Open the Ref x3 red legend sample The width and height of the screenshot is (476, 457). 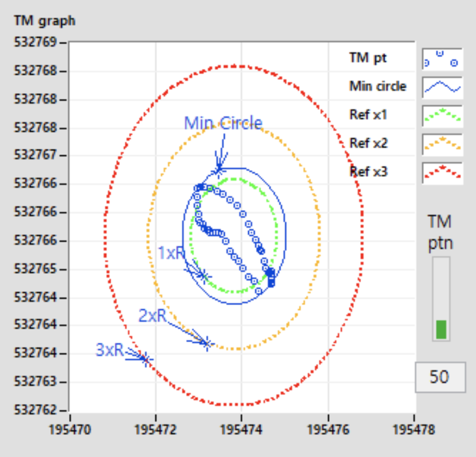click(x=443, y=173)
